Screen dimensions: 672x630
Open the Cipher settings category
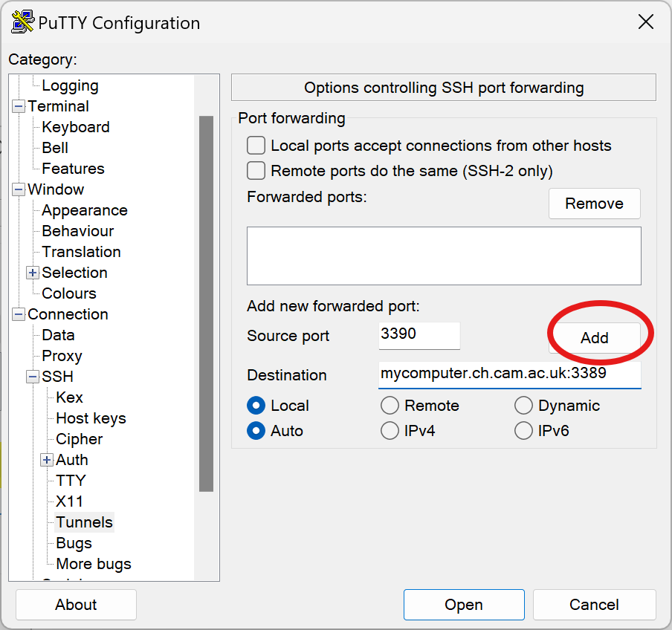pyautogui.click(x=80, y=439)
